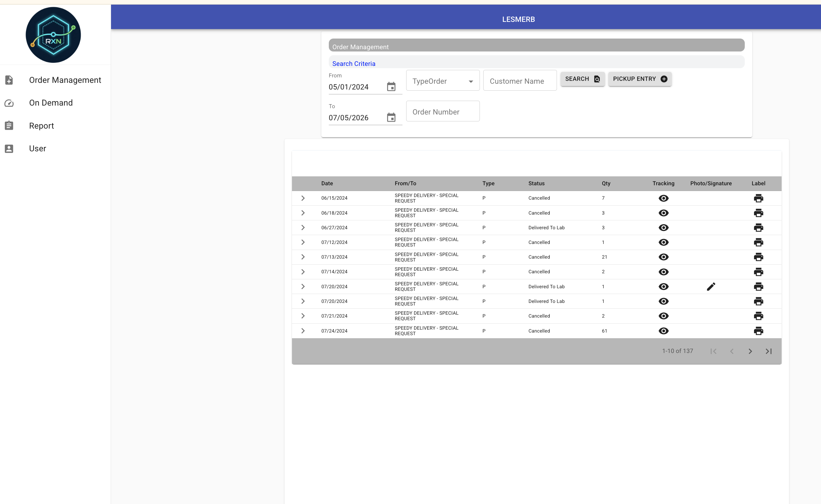Screen dimensions: 821x504
Task: Print label for 06/18/2024 order
Action: tap(758, 213)
